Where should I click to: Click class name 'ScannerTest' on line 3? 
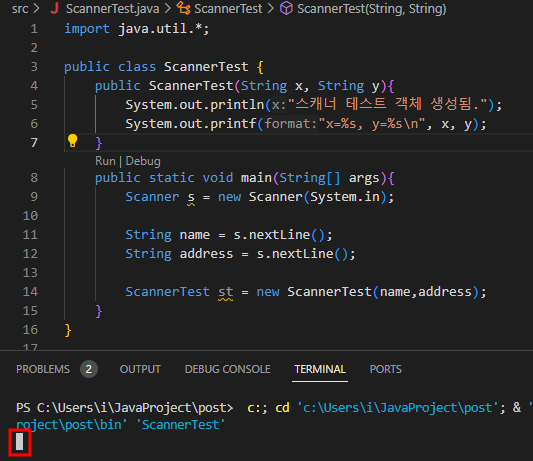(x=206, y=67)
